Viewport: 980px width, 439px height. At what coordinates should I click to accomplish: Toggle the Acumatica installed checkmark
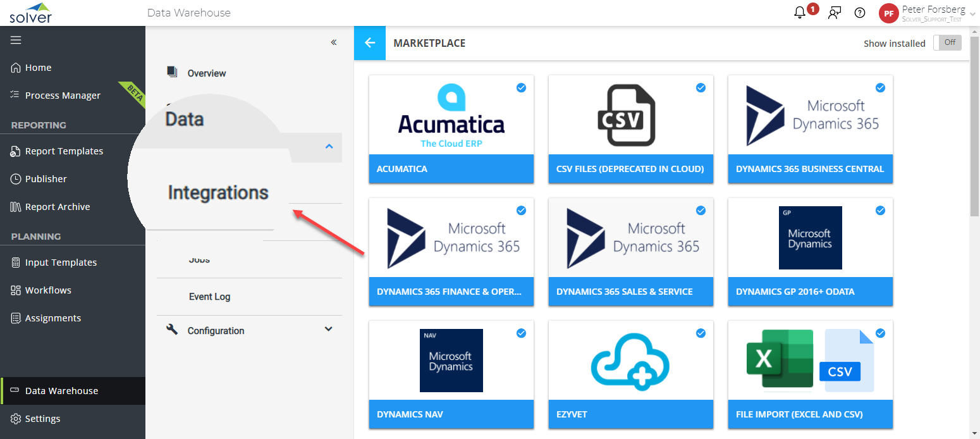point(521,88)
